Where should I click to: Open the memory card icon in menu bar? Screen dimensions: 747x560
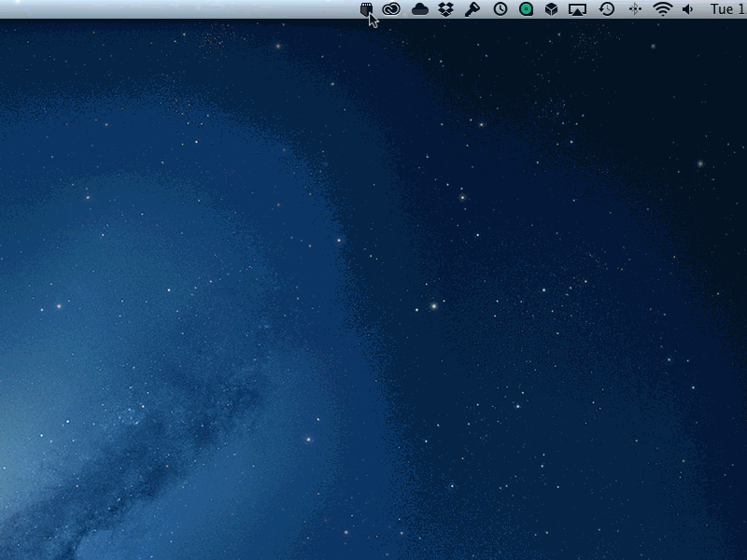[x=366, y=9]
